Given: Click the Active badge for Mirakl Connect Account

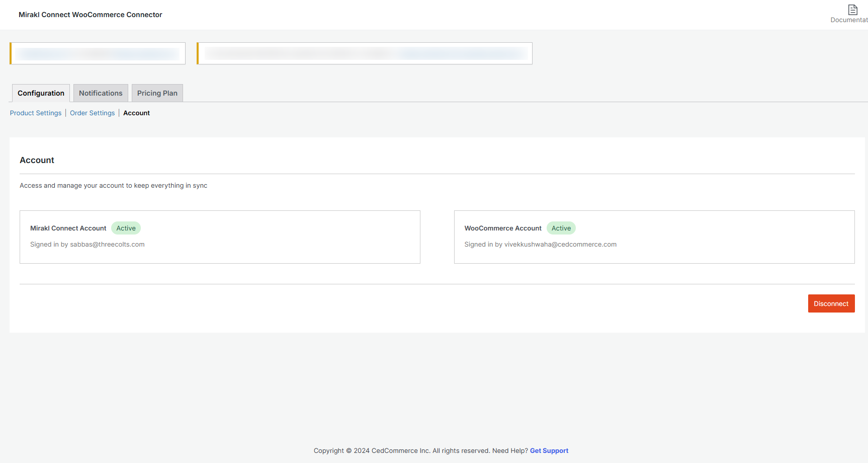Looking at the screenshot, I should point(126,228).
